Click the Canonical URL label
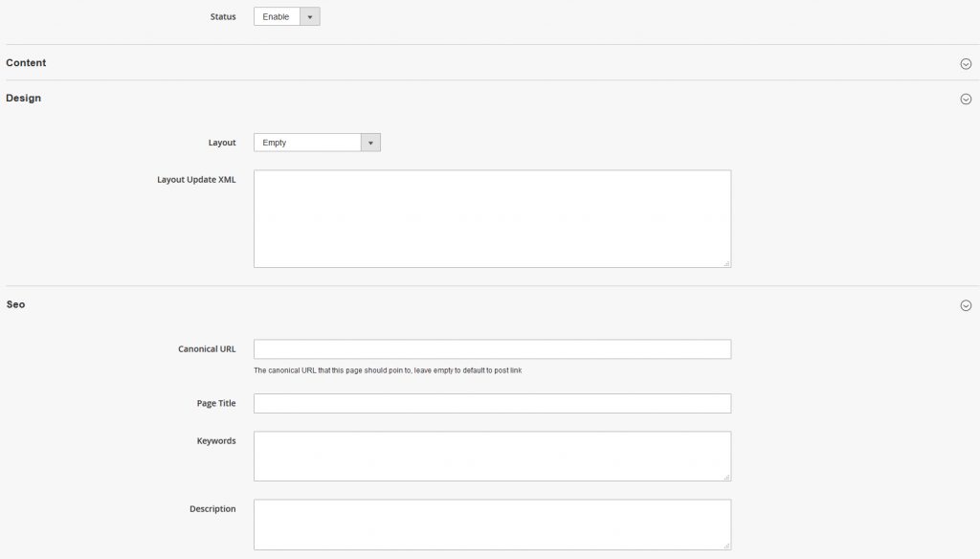Viewport: 980px width, 559px height. point(207,349)
